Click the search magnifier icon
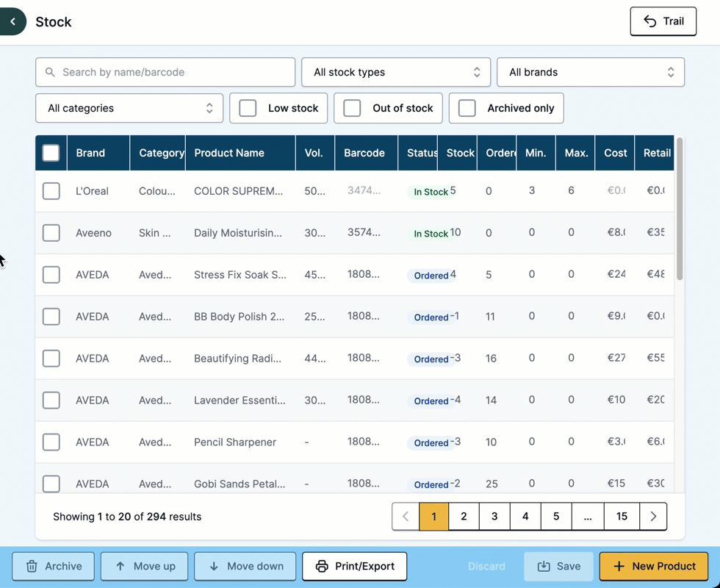Image resolution: width=720 pixels, height=588 pixels. (50, 72)
